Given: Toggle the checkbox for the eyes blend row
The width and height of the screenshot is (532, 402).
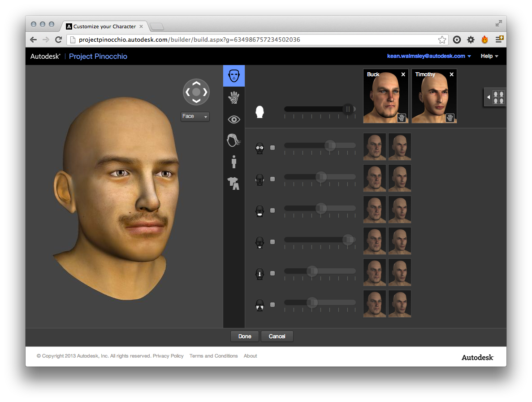Looking at the screenshot, I should point(272,148).
